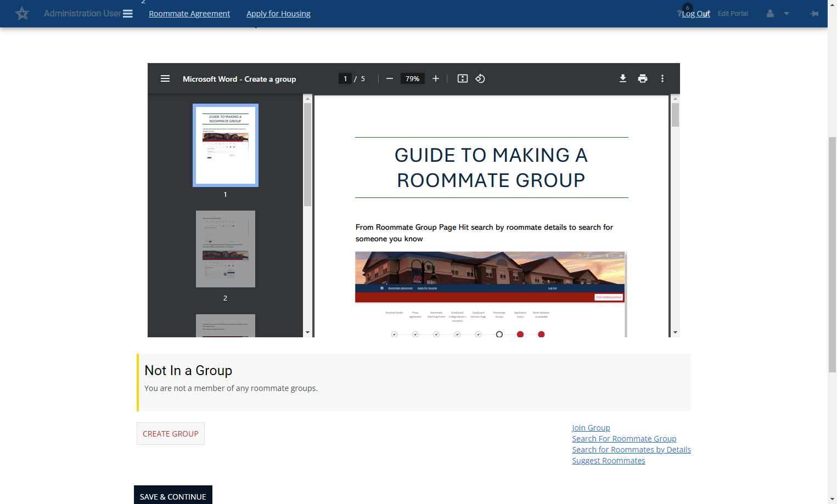Click the PDF page number input field
The width and height of the screenshot is (837, 504).
coord(345,78)
